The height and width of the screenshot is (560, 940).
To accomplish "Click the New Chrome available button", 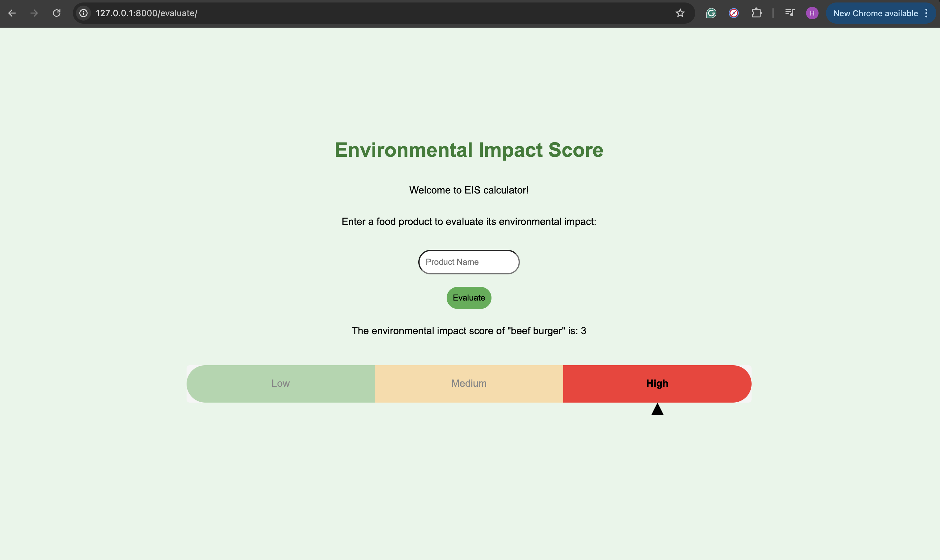I will pyautogui.click(x=875, y=13).
